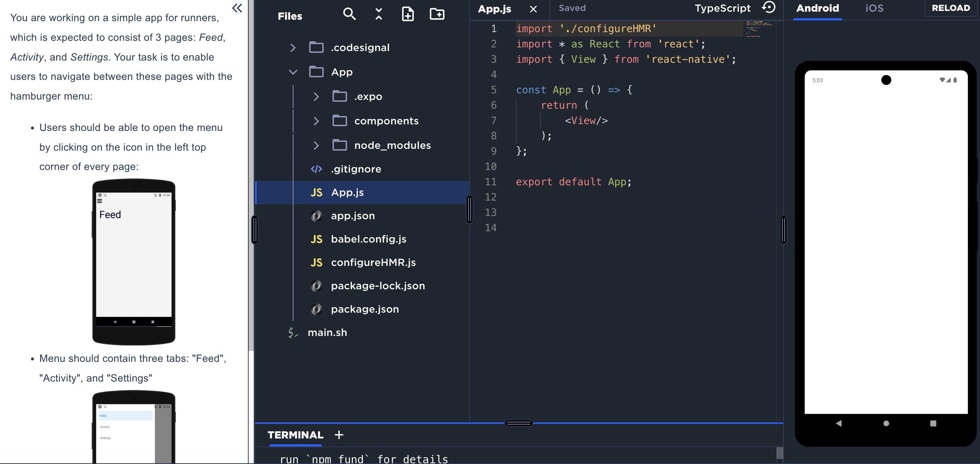
Task: Click the RELOAD button
Action: (951, 8)
